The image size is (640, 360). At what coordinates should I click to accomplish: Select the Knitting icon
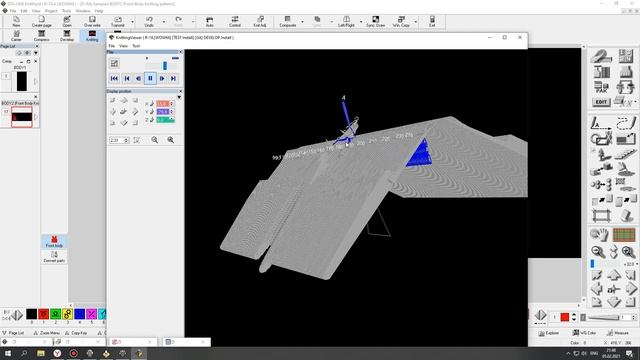(x=92, y=36)
